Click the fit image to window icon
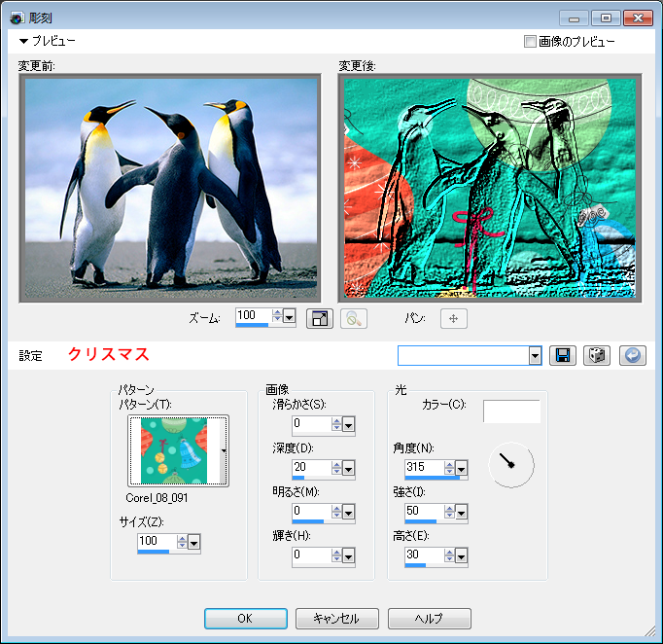This screenshot has width=663, height=644. [319, 318]
